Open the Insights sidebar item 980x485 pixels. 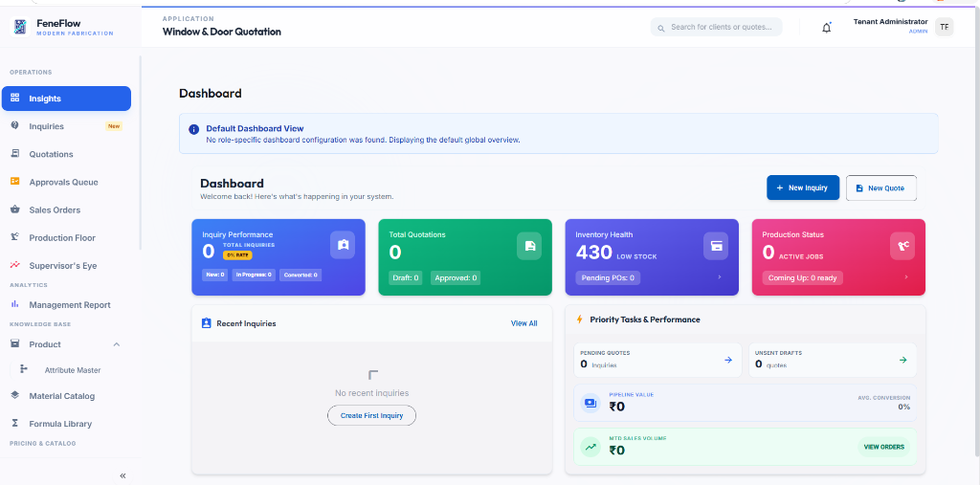66,99
